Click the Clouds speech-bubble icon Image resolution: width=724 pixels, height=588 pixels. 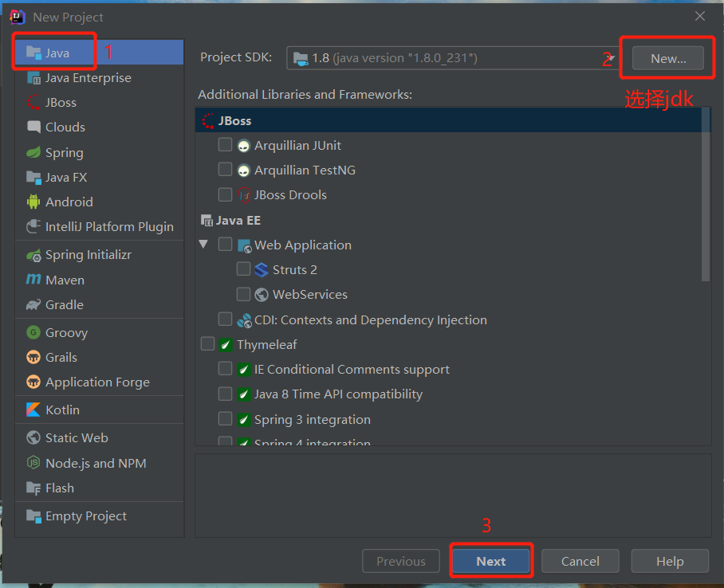tap(33, 127)
